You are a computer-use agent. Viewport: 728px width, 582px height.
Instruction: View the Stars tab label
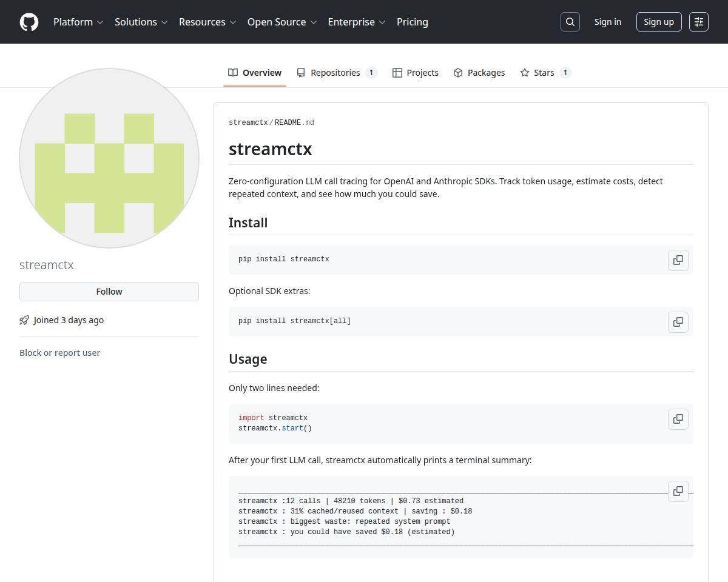click(544, 73)
